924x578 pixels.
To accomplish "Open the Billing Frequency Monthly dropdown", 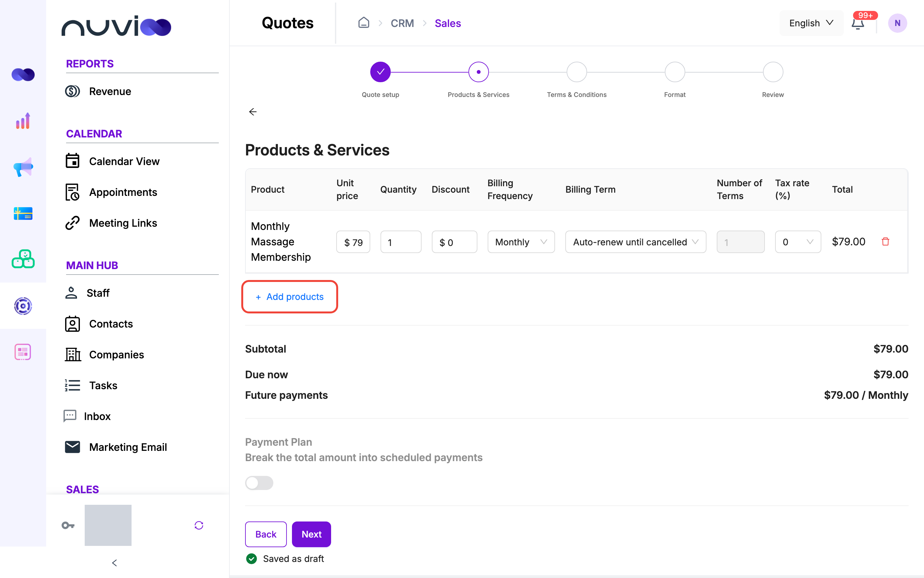I will coord(521,241).
